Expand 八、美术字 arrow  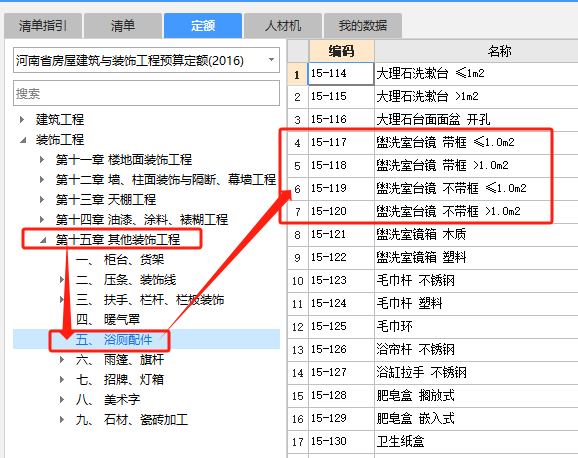click(x=62, y=399)
